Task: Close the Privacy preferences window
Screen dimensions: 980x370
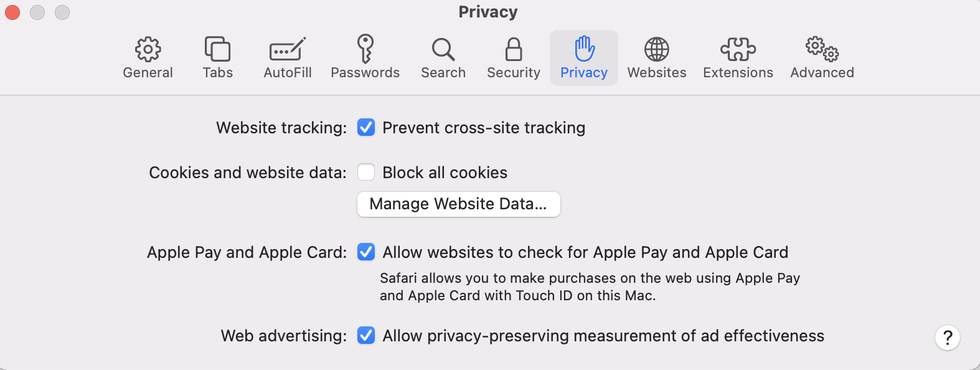Action: [x=12, y=12]
